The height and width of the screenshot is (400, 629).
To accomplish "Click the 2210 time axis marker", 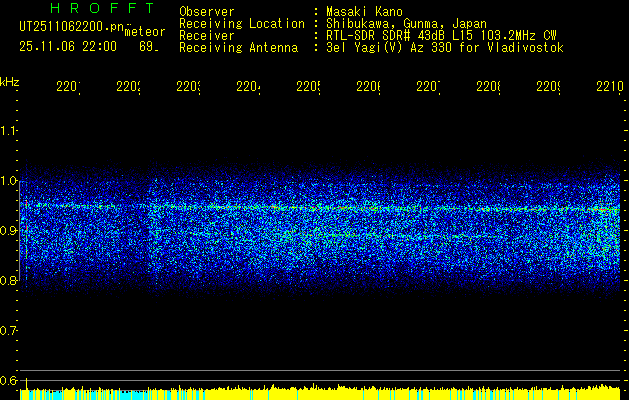I will click(x=610, y=87).
